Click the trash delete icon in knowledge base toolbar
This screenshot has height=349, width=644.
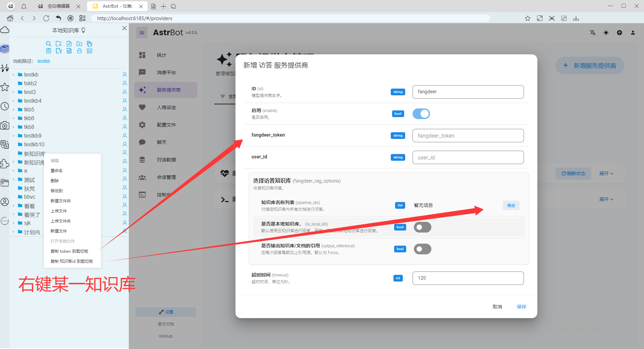(49, 50)
